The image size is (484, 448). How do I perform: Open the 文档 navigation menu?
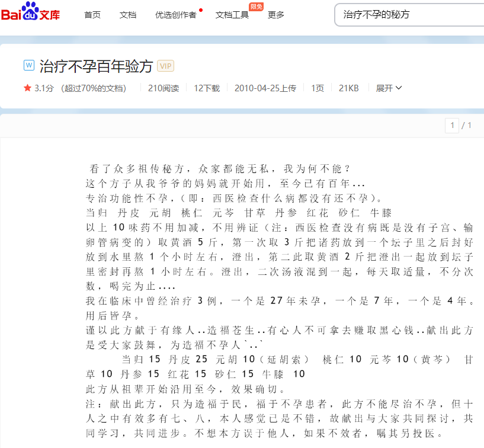tap(127, 15)
